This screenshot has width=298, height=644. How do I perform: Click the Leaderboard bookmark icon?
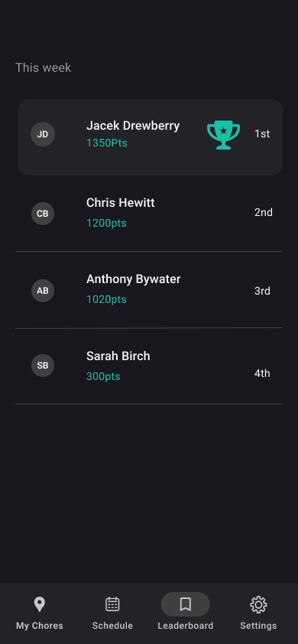[186, 604]
